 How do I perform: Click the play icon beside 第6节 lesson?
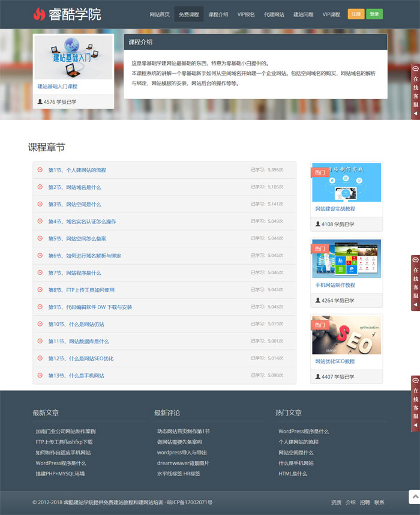coord(40,255)
